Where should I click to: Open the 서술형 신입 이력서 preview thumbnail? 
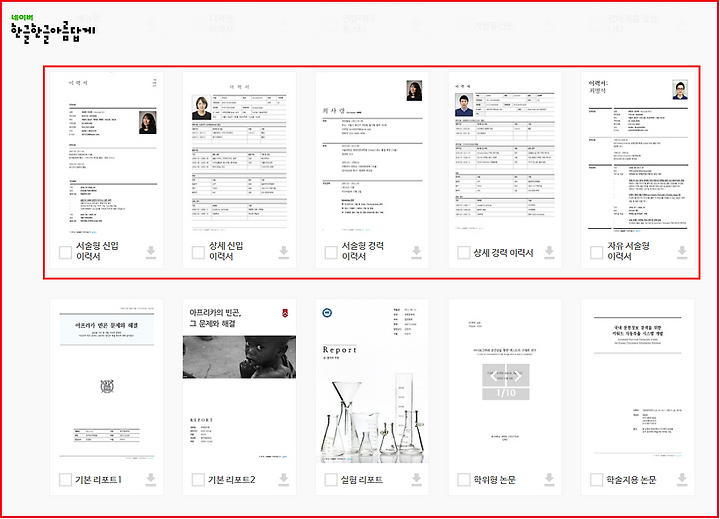coord(107,154)
